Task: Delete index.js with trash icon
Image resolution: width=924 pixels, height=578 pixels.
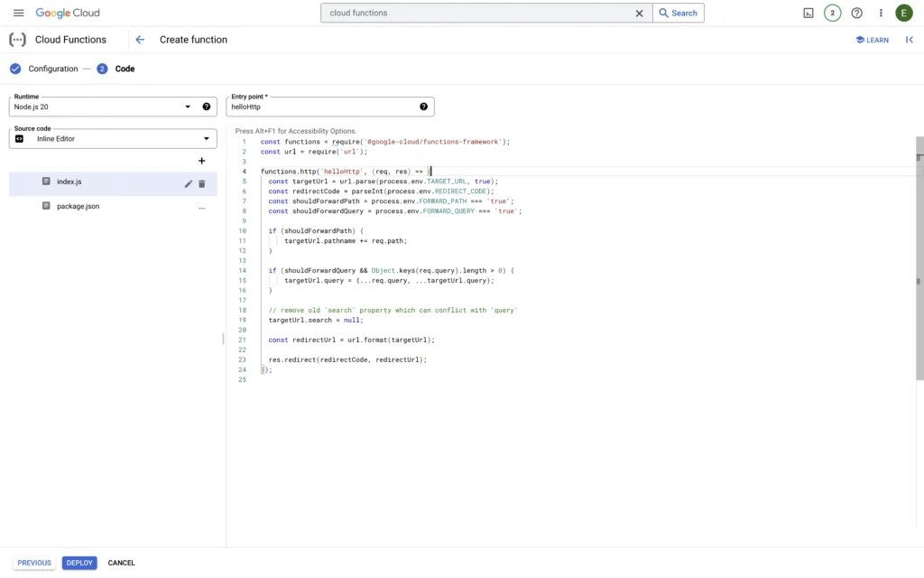Action: click(x=201, y=184)
